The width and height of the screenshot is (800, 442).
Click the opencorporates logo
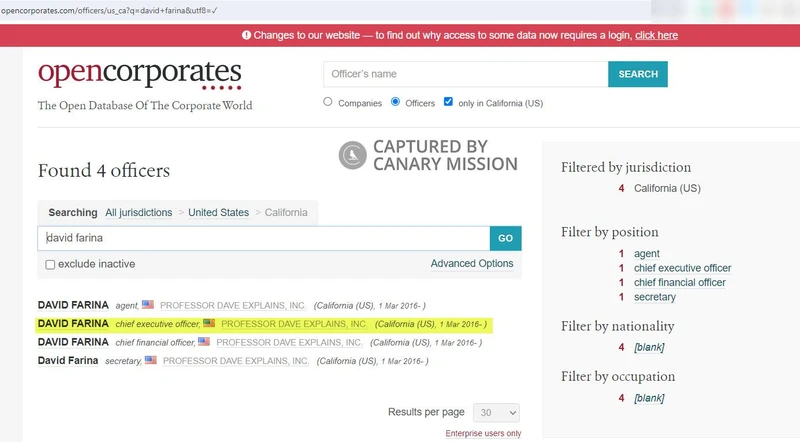(140, 74)
